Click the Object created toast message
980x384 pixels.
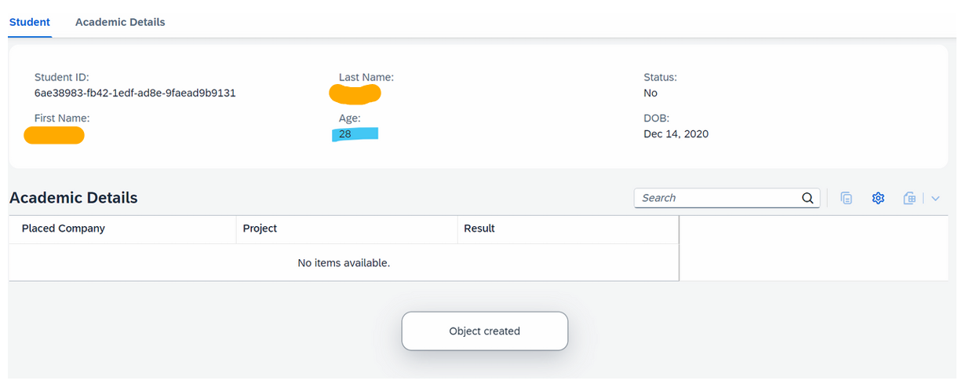[x=485, y=331]
